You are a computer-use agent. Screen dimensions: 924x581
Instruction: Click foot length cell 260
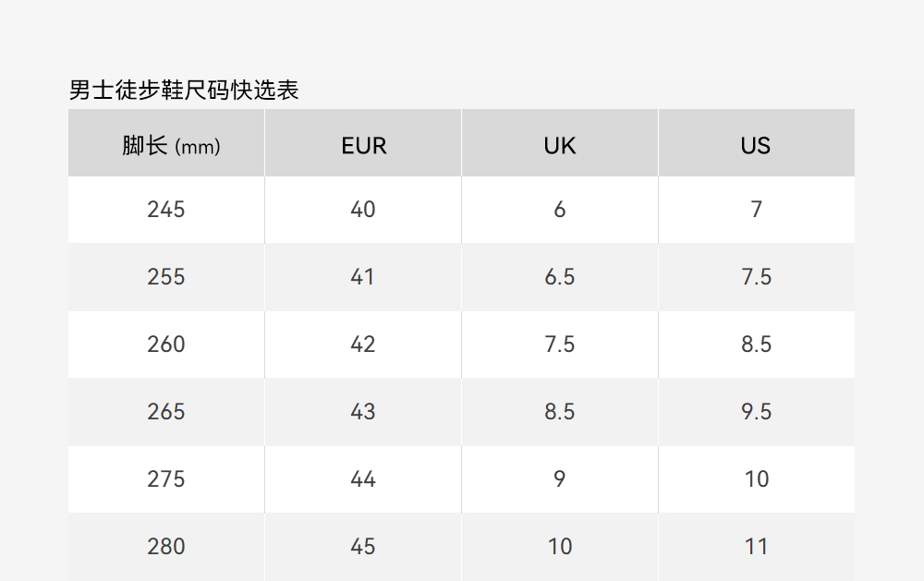[x=166, y=345]
